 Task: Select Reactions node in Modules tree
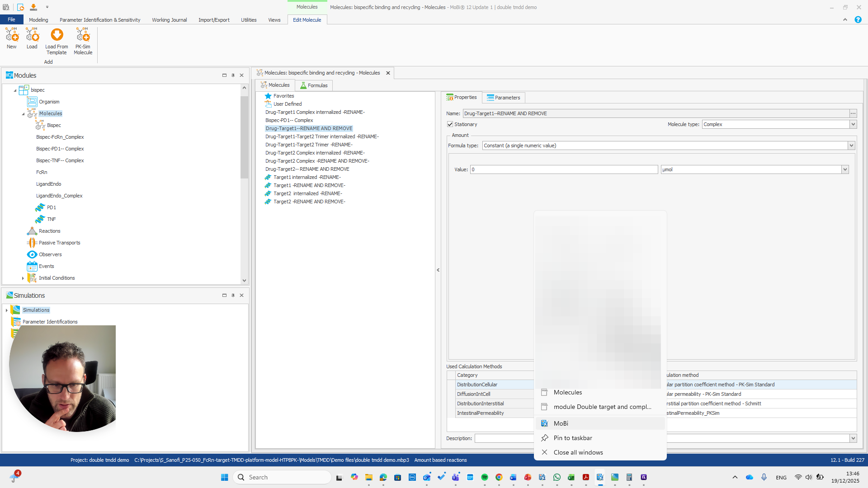pos(49,231)
